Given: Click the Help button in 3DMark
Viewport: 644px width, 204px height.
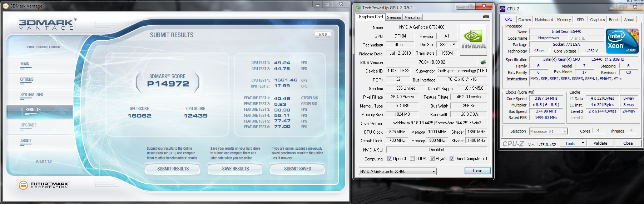Looking at the screenshot, I should (323, 35).
